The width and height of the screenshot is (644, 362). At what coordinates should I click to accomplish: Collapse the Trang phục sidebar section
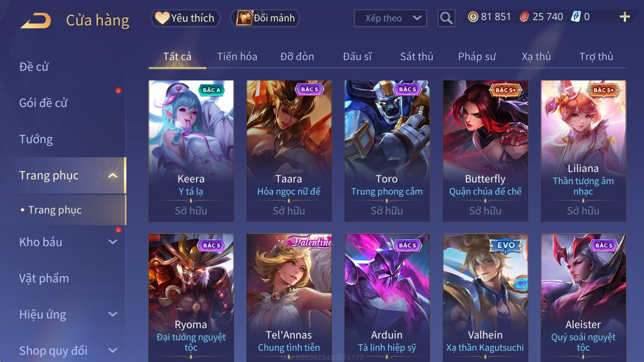(113, 175)
